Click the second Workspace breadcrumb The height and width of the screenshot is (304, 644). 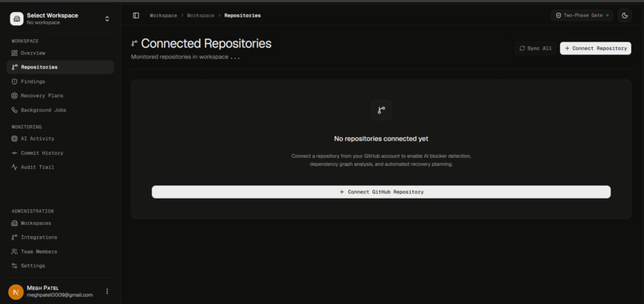pos(201,16)
